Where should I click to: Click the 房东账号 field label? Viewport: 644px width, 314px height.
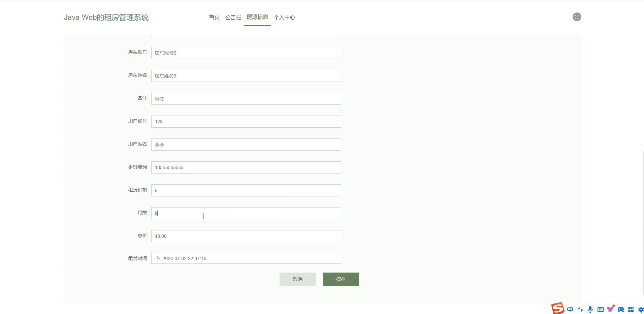tap(137, 52)
